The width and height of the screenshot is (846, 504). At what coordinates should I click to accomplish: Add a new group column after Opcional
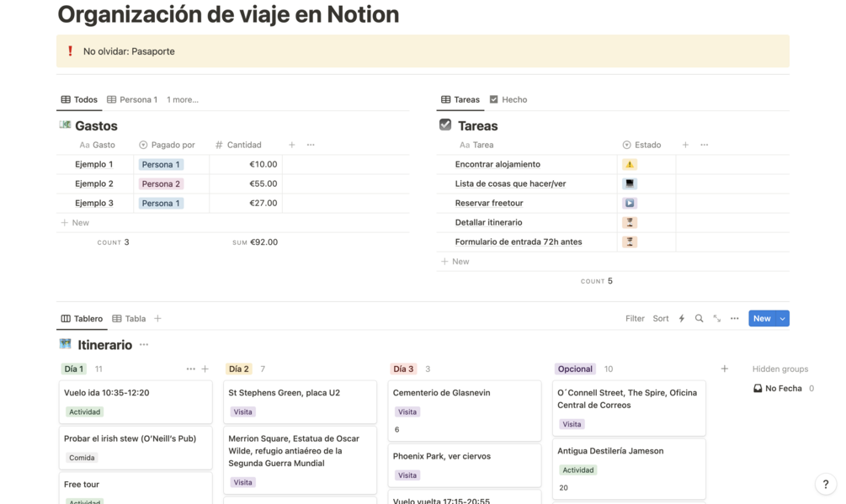724,369
